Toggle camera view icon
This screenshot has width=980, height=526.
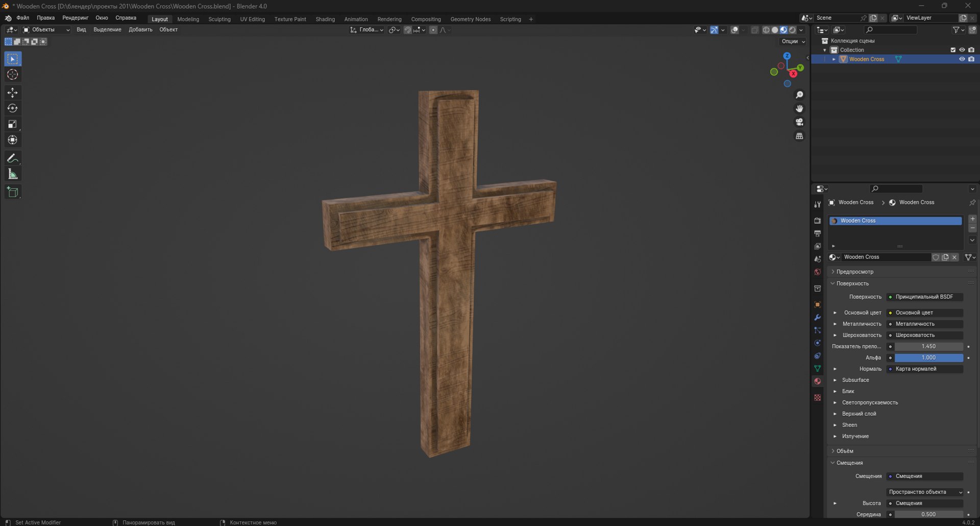pyautogui.click(x=799, y=122)
